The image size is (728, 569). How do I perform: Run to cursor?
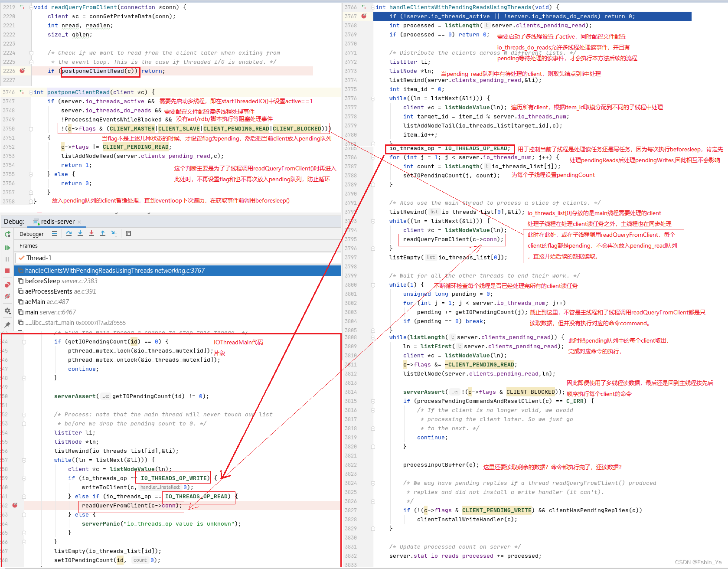point(114,233)
